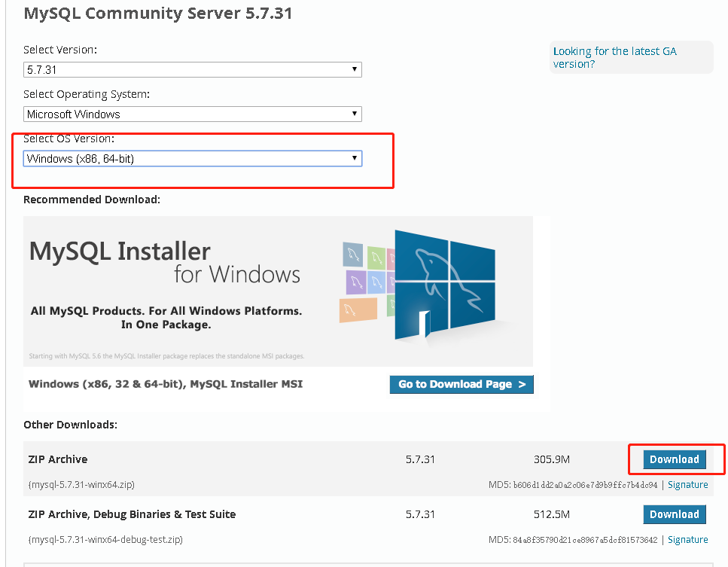
Task: Click the 'Select Operating System:' label
Action: tap(87, 94)
